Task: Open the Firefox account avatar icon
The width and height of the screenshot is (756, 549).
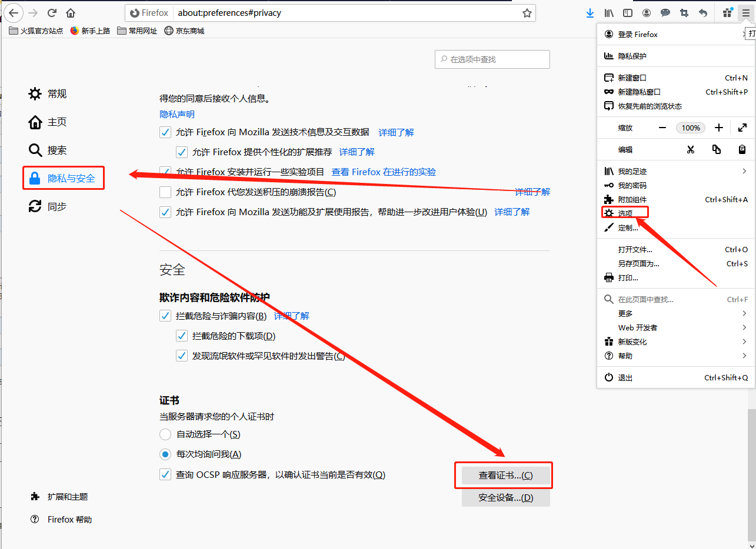Action: [647, 12]
